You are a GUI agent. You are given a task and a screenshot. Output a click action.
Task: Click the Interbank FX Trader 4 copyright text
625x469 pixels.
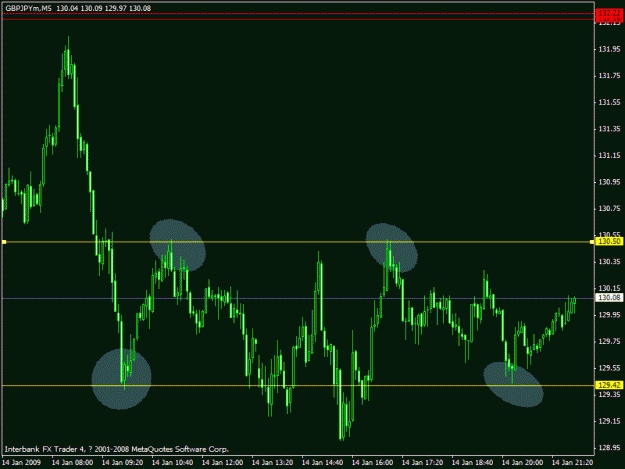(x=117, y=449)
